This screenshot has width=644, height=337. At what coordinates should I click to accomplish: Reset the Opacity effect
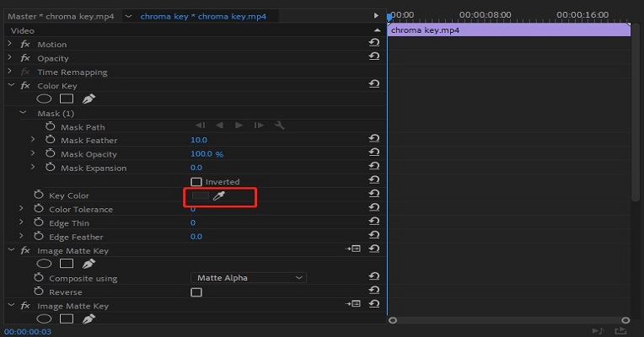pos(374,56)
